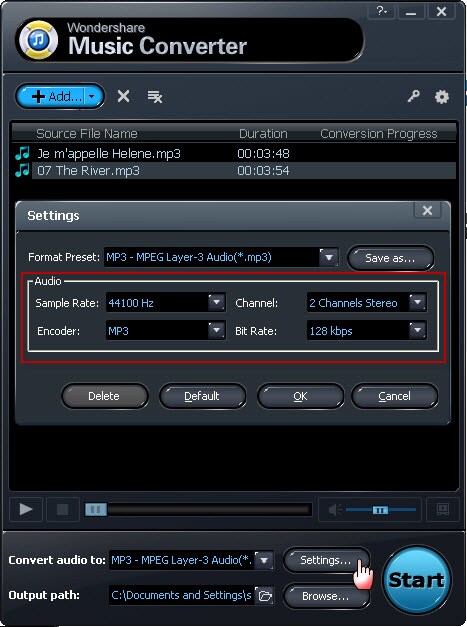This screenshot has height=627, width=467.
Task: Open preferences gear icon
Action: click(441, 96)
